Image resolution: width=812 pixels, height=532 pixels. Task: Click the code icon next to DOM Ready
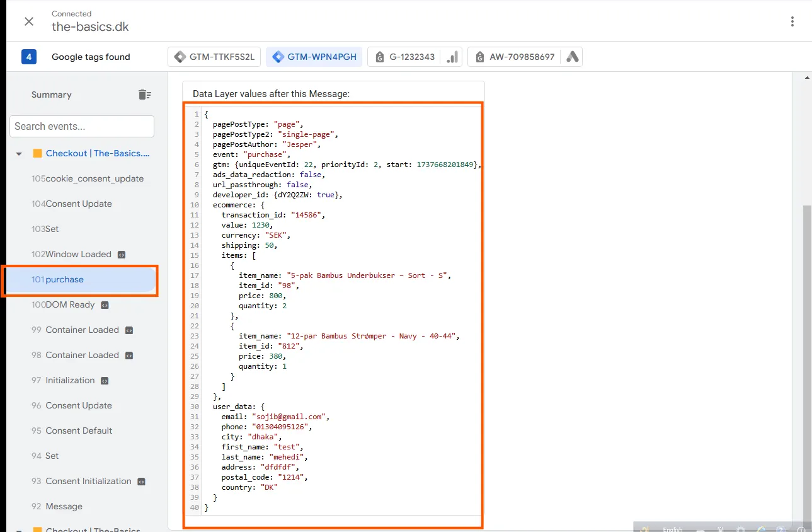105,305
